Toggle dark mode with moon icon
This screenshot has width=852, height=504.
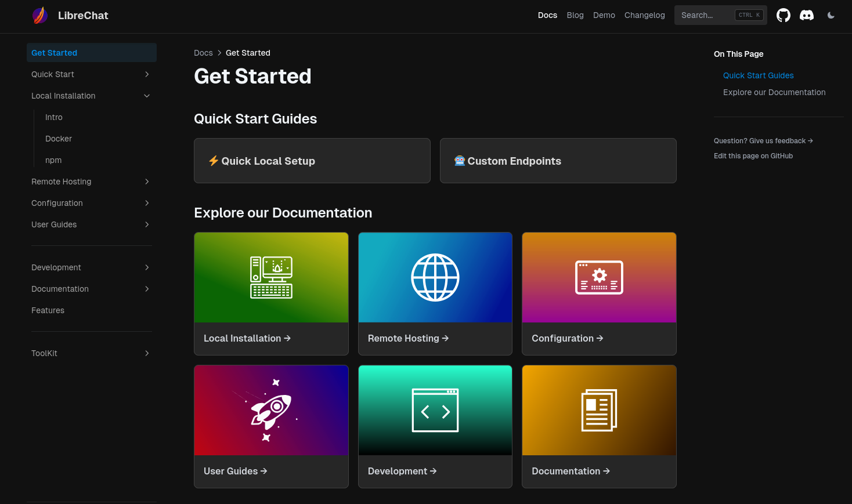click(831, 16)
